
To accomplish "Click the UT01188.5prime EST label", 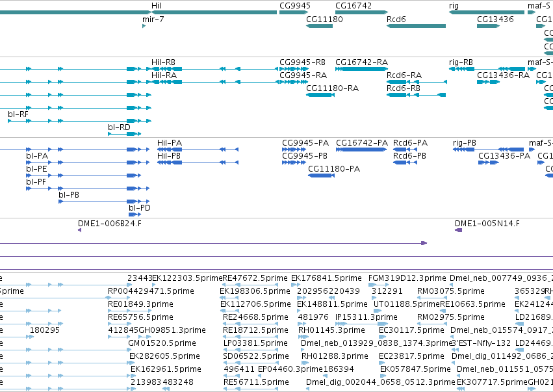I will pos(407,304).
